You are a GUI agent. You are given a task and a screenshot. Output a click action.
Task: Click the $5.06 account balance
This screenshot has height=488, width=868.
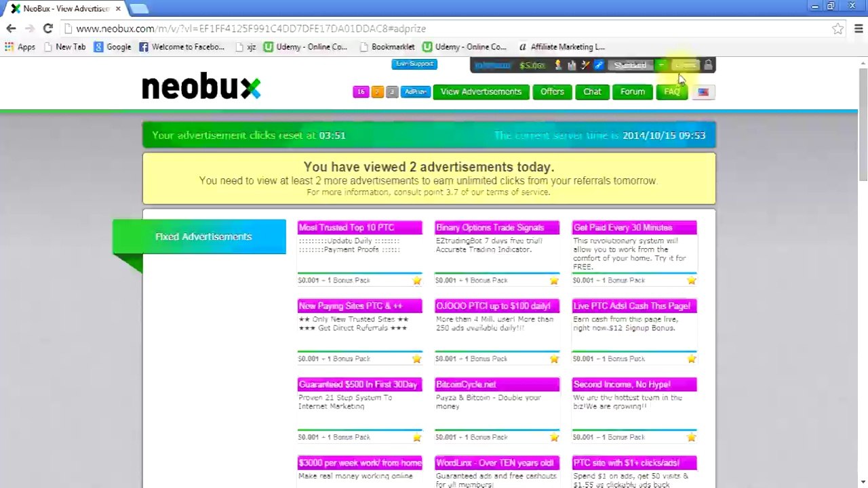tap(532, 65)
